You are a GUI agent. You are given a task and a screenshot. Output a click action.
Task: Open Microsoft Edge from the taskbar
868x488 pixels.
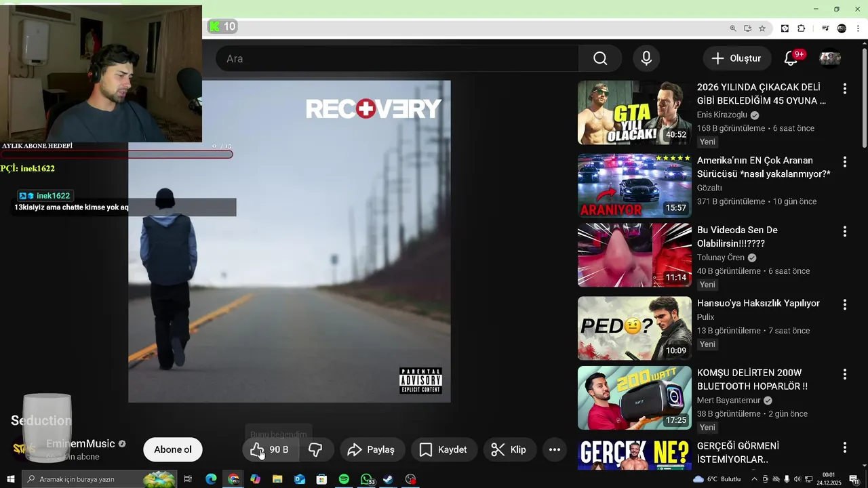(x=211, y=479)
